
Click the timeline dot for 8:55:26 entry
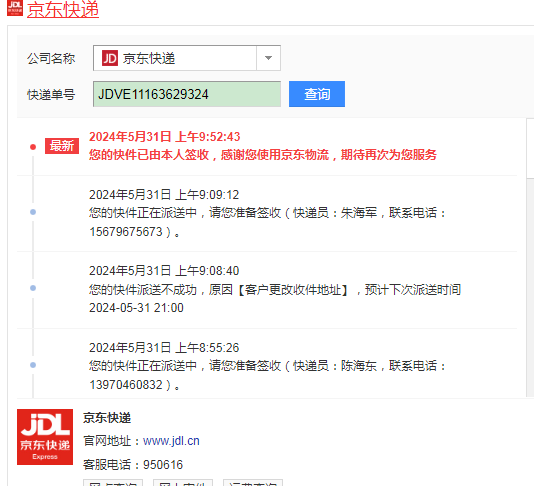coord(33,365)
